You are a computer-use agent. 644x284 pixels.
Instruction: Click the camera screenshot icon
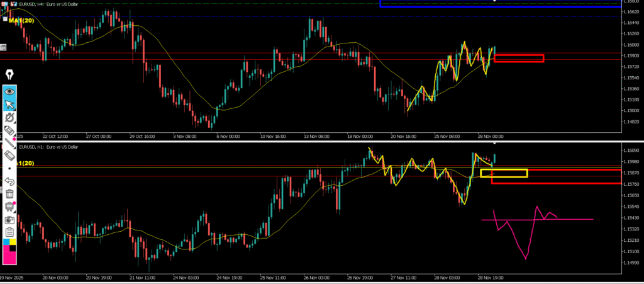[x=9, y=220]
